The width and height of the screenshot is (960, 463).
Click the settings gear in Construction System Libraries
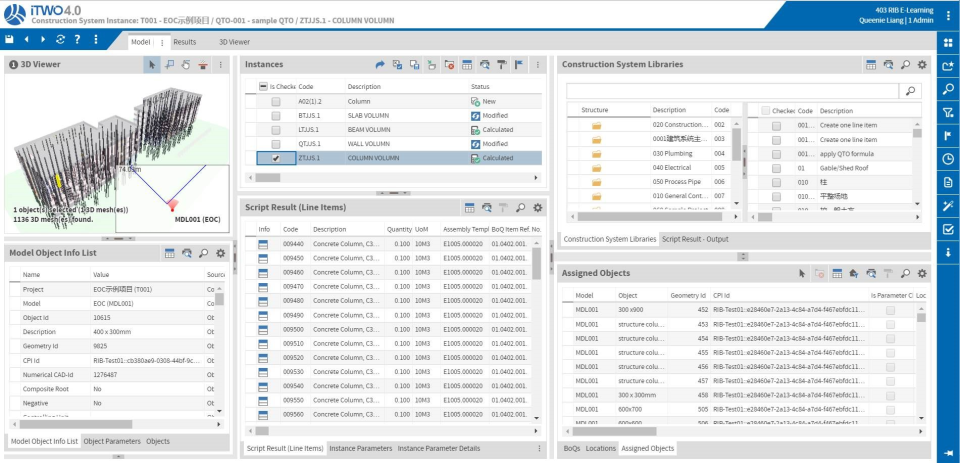pos(922,65)
